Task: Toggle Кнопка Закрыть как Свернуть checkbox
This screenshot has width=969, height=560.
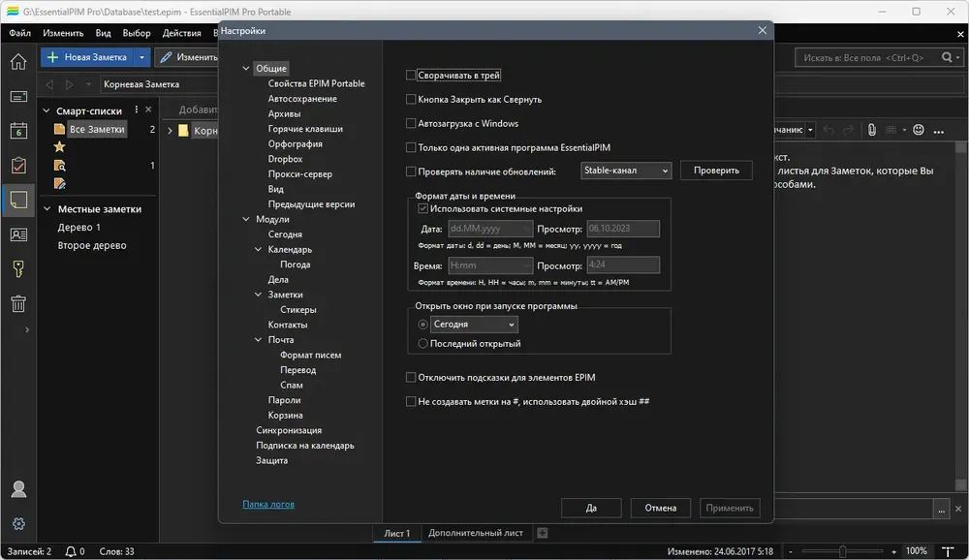Action: click(410, 99)
